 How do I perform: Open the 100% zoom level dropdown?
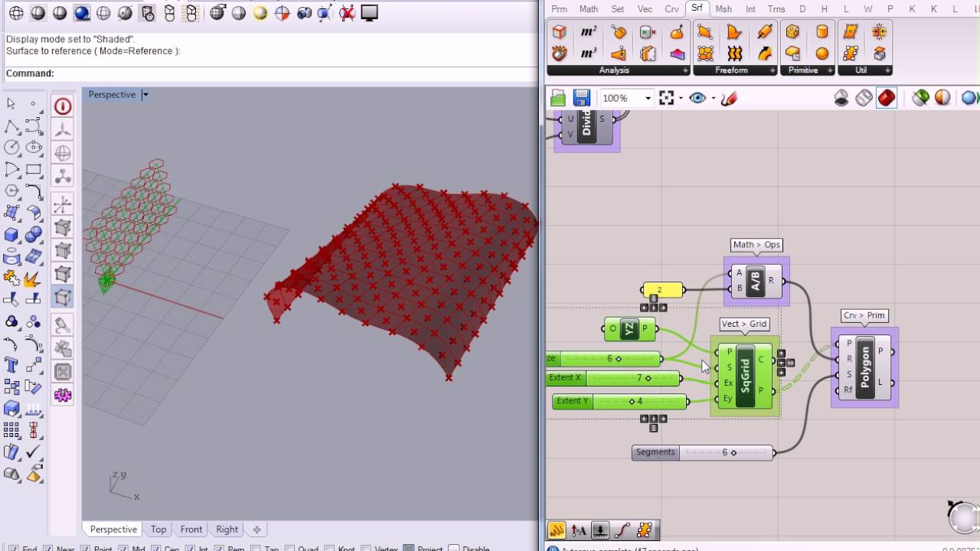pyautogui.click(x=648, y=98)
